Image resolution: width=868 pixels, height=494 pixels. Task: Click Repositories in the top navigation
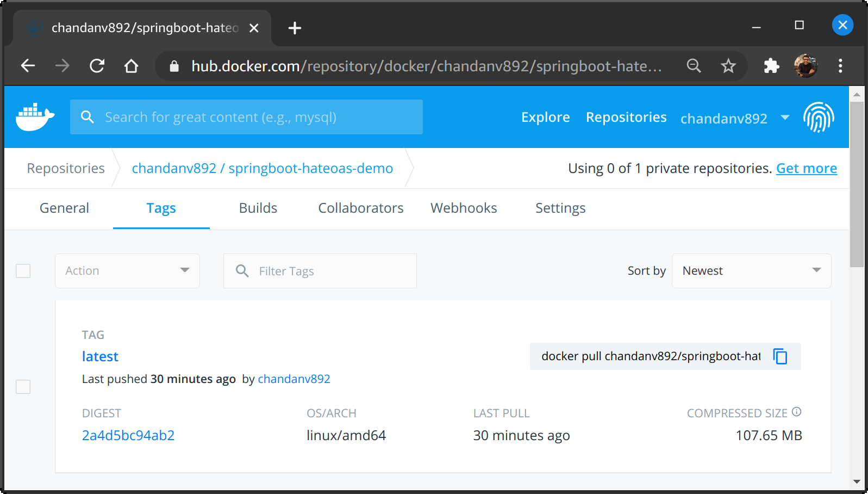[626, 117]
